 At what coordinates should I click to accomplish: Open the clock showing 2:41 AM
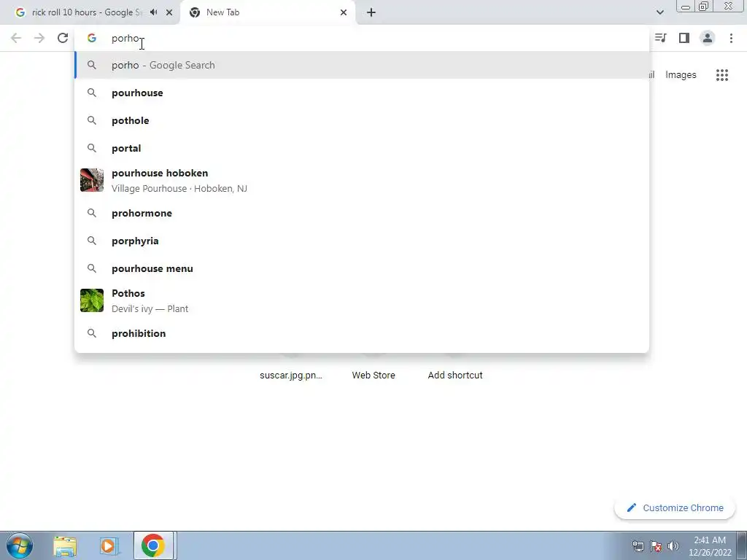point(710,546)
